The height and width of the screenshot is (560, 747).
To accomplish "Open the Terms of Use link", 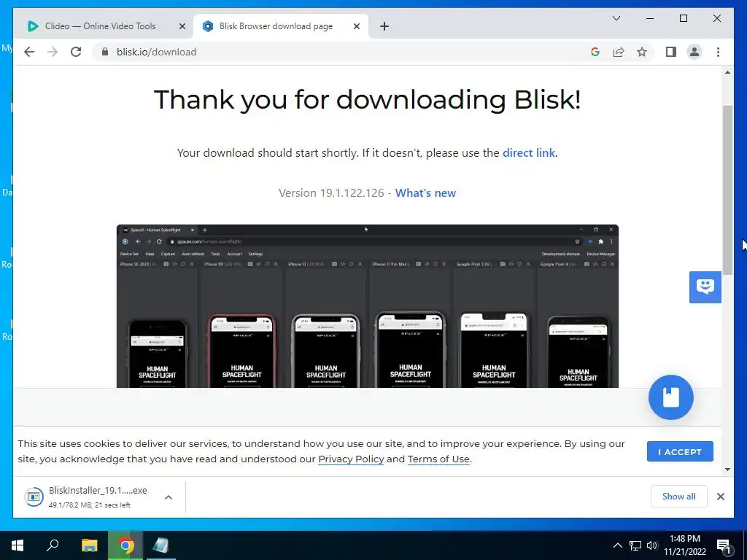I will point(438,459).
